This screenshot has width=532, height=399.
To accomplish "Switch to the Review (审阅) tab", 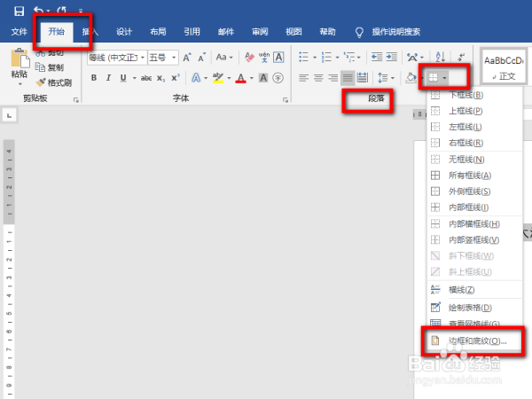I will [260, 32].
